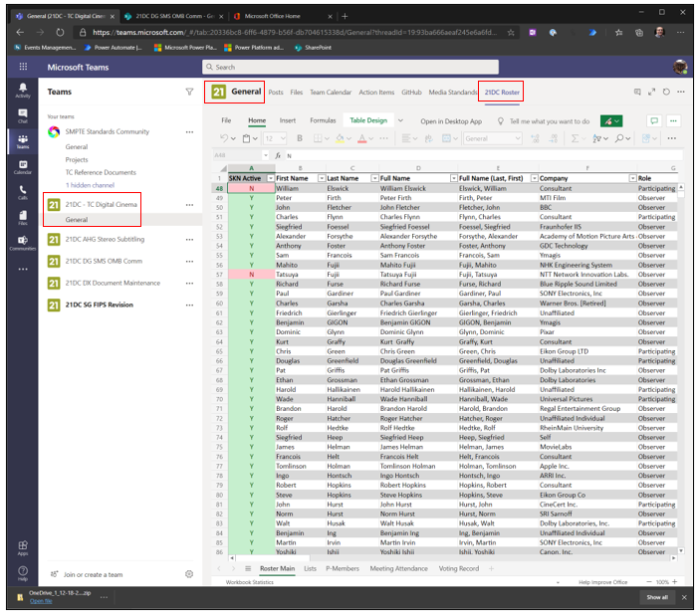Click Join or create a team
The image size is (697, 616).
(x=93, y=574)
